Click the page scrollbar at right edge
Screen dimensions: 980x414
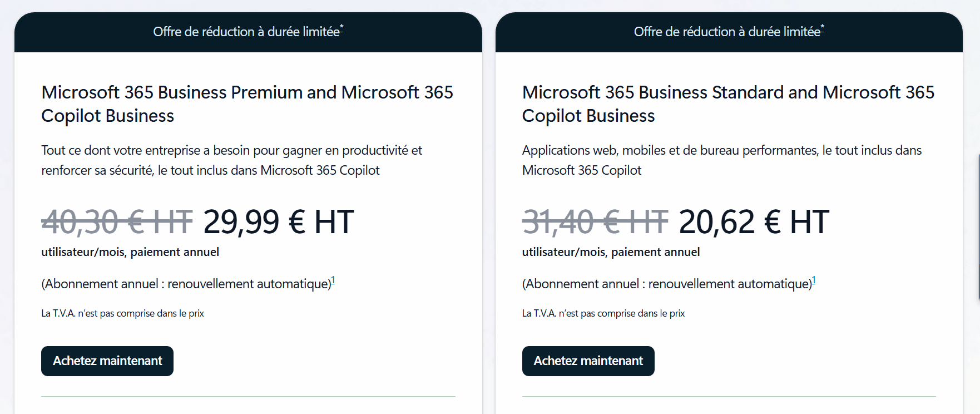point(978,228)
